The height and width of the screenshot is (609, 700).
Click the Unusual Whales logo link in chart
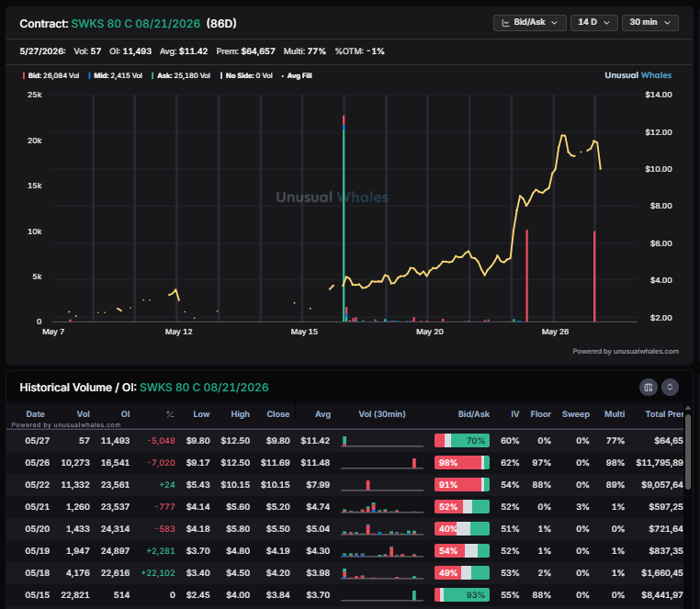tap(638, 75)
